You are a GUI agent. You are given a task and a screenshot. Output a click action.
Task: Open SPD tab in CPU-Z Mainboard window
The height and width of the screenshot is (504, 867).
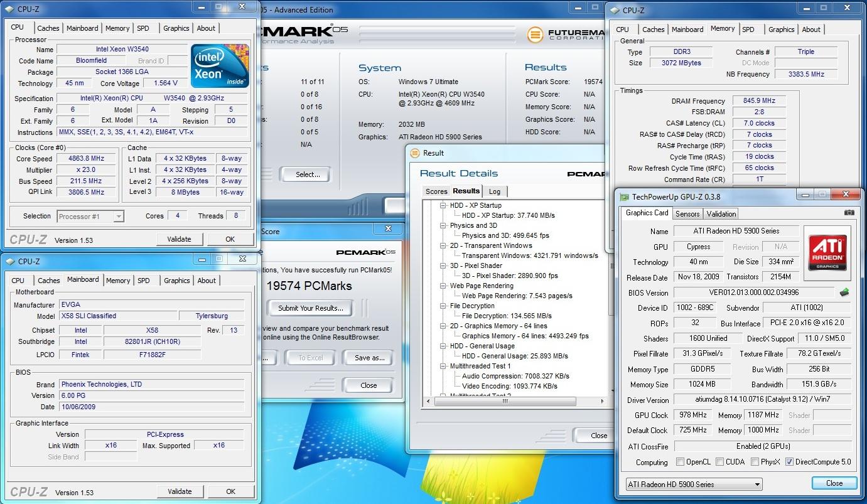click(x=144, y=281)
